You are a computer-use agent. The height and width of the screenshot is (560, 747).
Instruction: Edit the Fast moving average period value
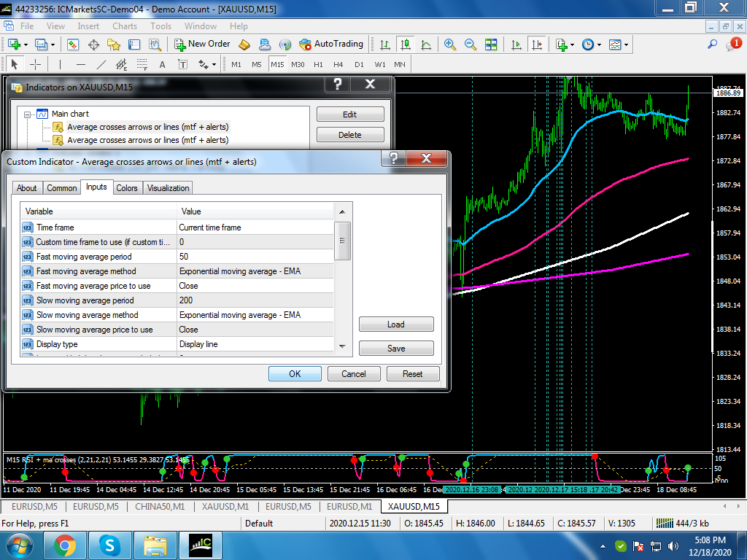click(255, 257)
